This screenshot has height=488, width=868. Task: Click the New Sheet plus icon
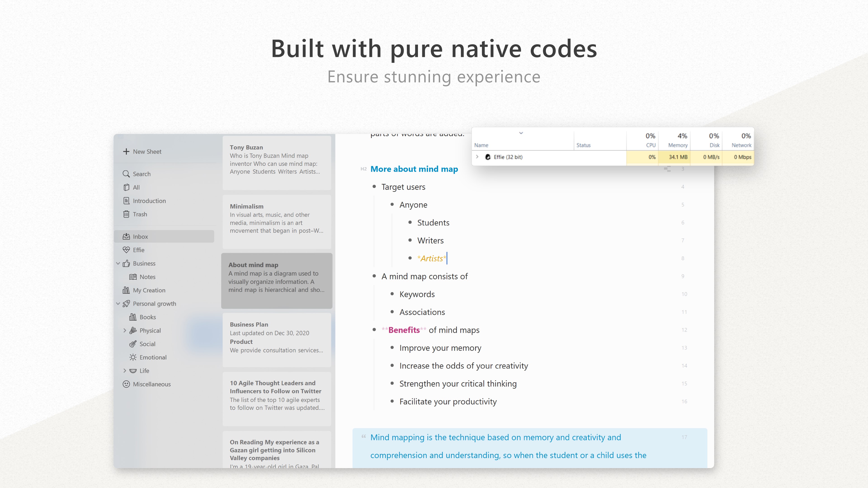126,152
